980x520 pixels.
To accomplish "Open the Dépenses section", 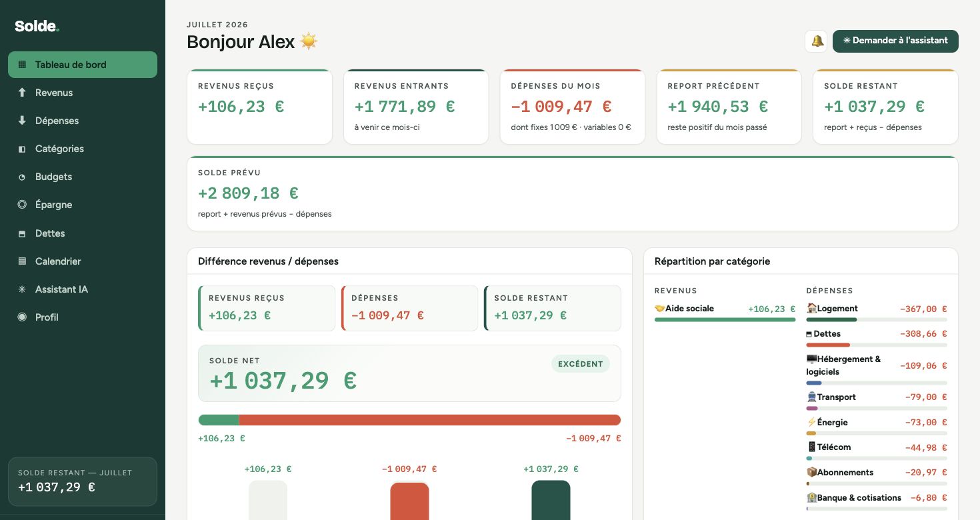I will pyautogui.click(x=83, y=121).
